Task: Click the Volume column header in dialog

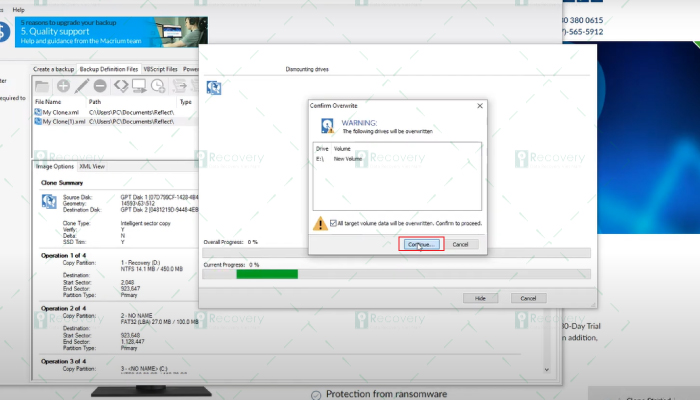Action: coord(342,149)
